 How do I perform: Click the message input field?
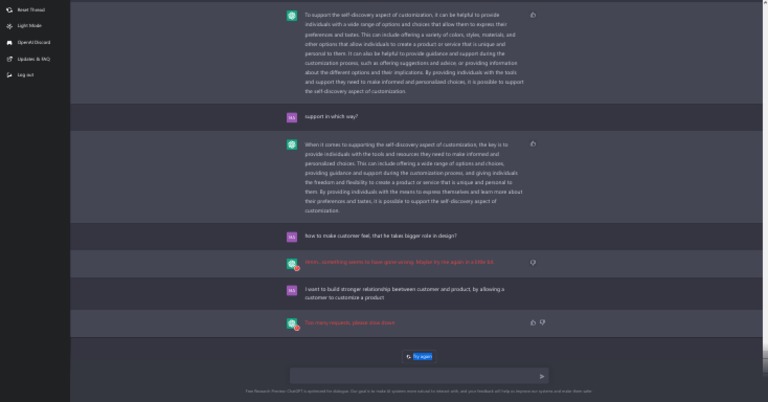click(410, 376)
